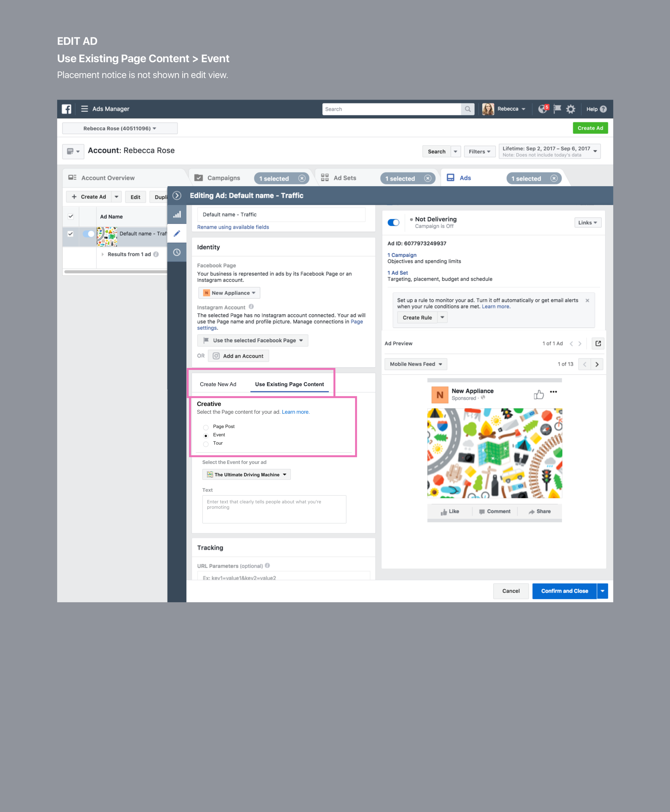Click Rename using available fields link
The width and height of the screenshot is (670, 812).
point(233,227)
